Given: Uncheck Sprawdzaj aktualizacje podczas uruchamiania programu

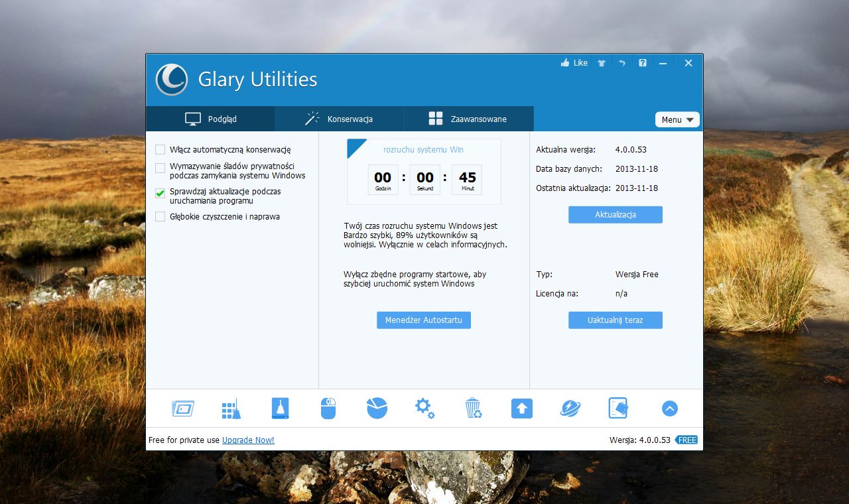Looking at the screenshot, I should click(160, 193).
